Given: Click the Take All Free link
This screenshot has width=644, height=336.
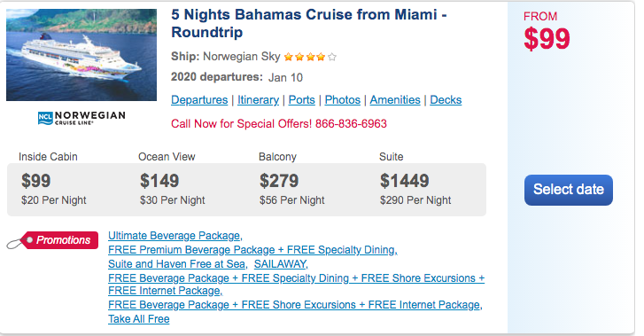Looking at the screenshot, I should coord(139,319).
